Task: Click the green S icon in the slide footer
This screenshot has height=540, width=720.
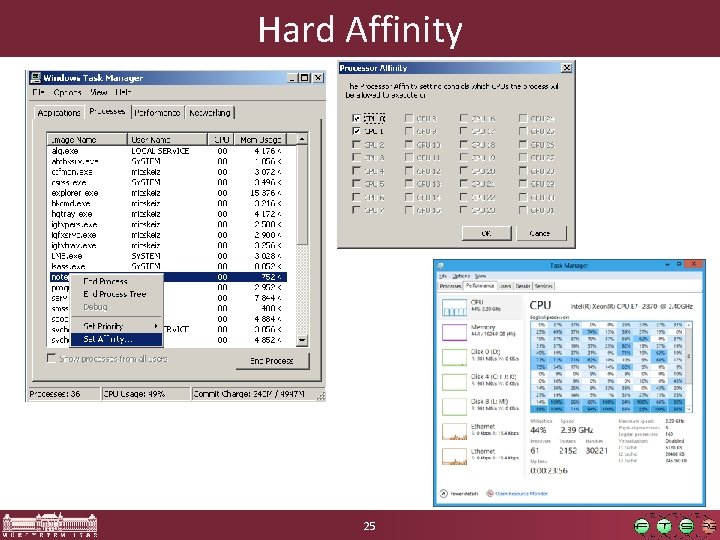Action: (686, 526)
